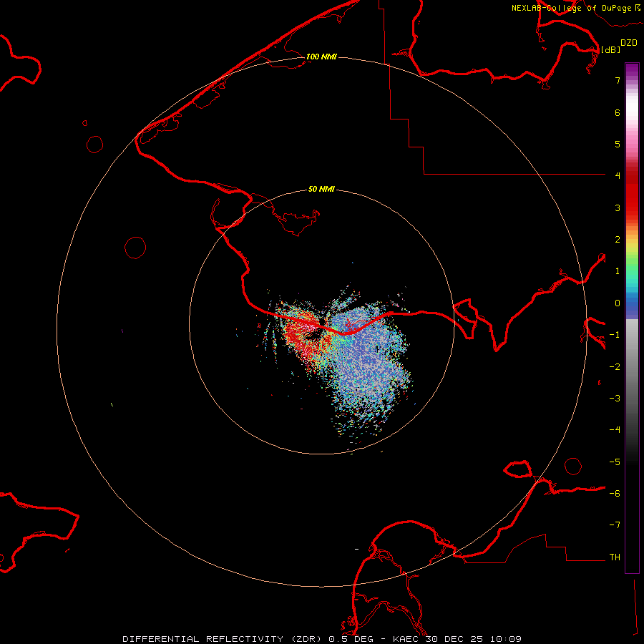644x644 pixels.
Task: Click the 10:09 timestamp
Action: (x=507, y=639)
